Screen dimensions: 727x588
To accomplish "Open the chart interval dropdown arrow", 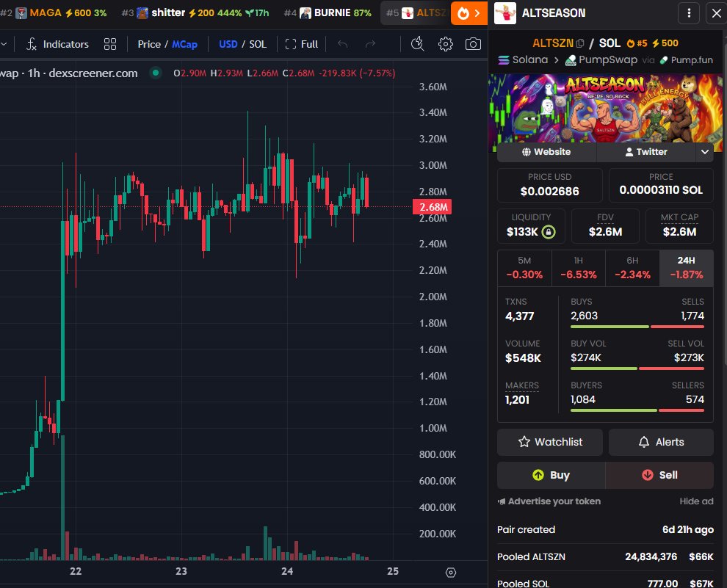I will (4, 45).
